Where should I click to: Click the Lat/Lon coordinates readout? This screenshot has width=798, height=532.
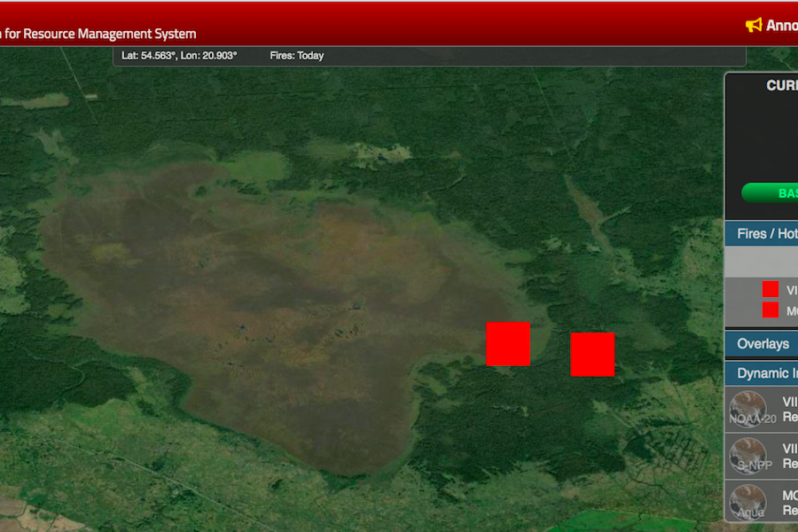click(x=179, y=56)
